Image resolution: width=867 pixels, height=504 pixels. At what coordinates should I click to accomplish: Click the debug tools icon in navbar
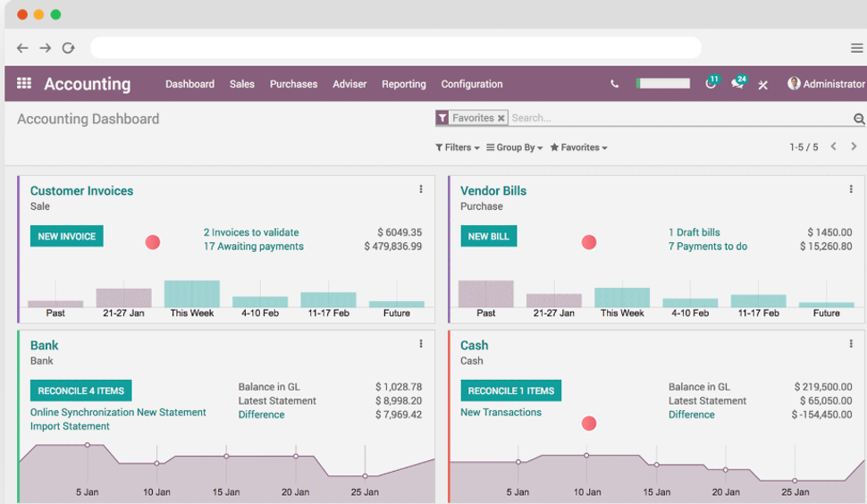click(x=762, y=85)
